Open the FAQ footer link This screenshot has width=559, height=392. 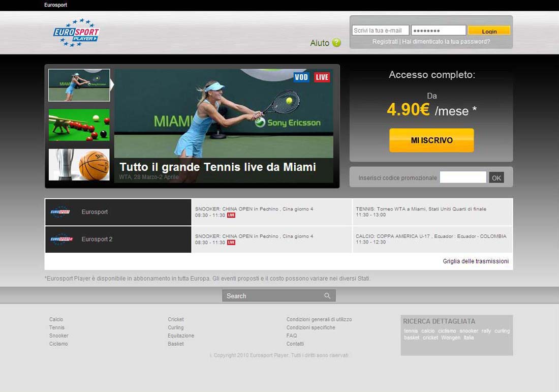pos(291,336)
